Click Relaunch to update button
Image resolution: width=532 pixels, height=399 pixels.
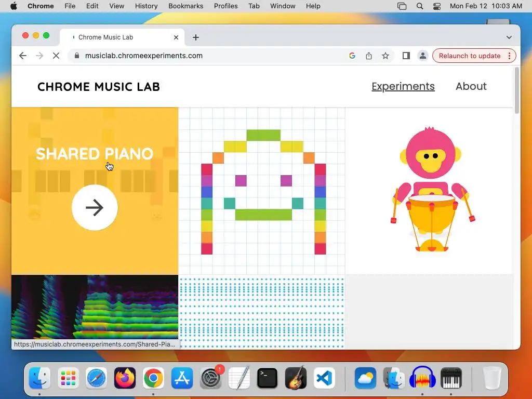pyautogui.click(x=470, y=56)
